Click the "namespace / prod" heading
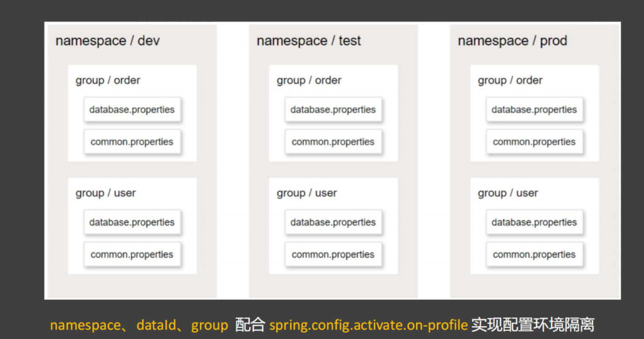This screenshot has width=644, height=339. (512, 41)
